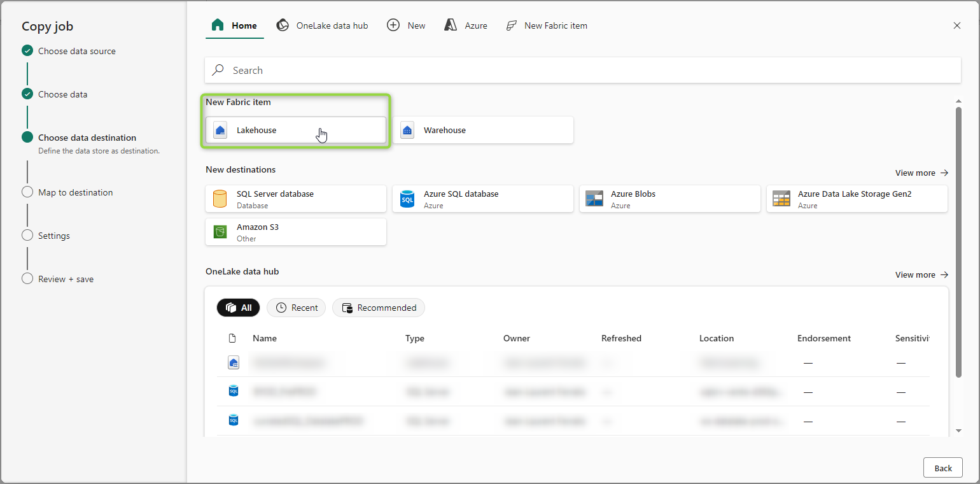Image resolution: width=980 pixels, height=484 pixels.
Task: Select the All filter pill
Action: [239, 308]
